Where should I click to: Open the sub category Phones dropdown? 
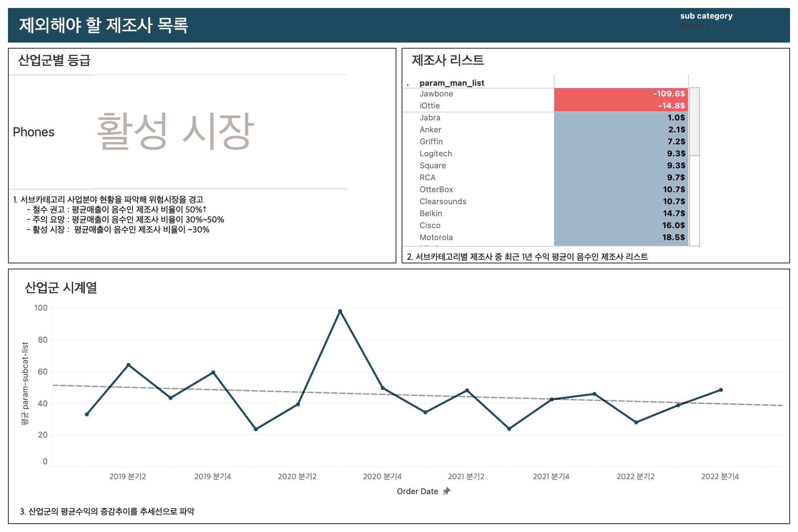[695, 26]
